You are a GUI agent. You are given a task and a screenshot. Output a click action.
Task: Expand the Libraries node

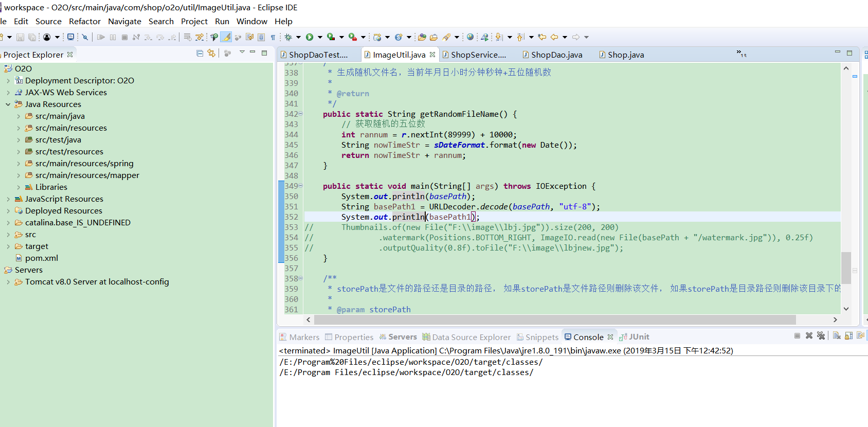click(x=19, y=187)
